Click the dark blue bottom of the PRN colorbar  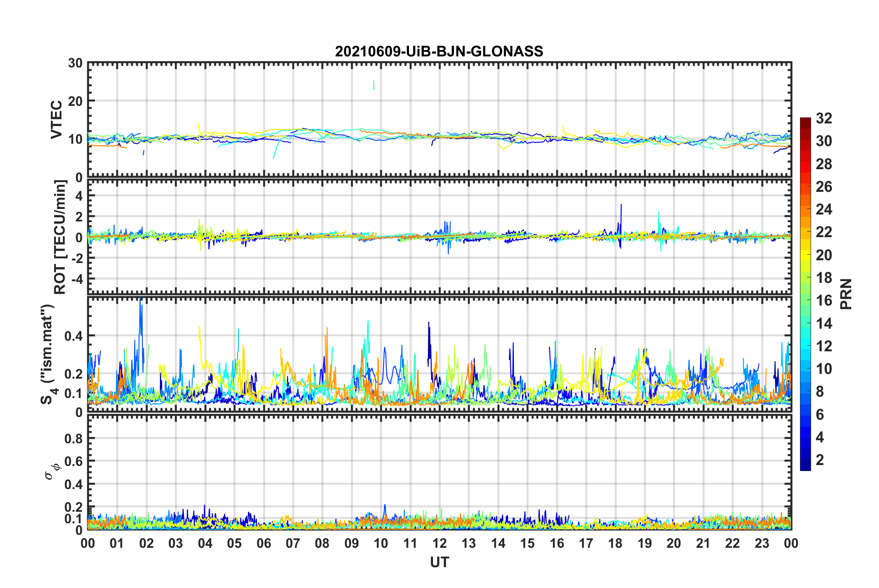[x=806, y=465]
